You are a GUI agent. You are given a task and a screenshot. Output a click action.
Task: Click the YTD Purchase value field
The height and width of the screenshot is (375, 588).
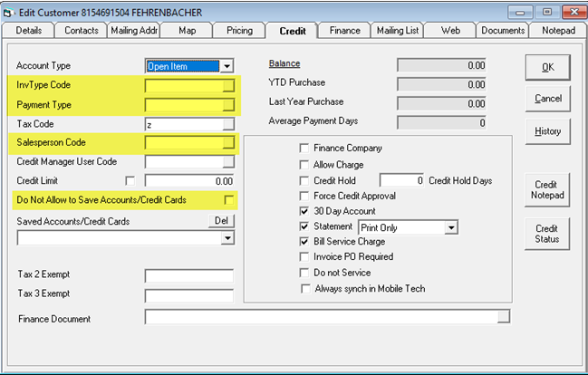click(x=442, y=84)
